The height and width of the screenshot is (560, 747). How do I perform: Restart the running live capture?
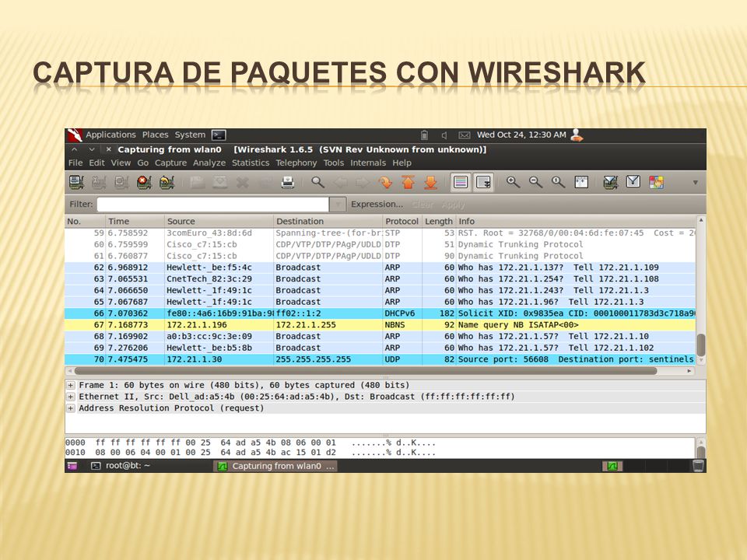point(167,182)
